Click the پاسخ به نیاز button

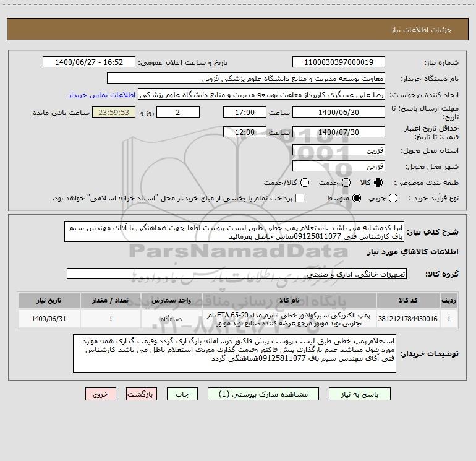click(360, 394)
